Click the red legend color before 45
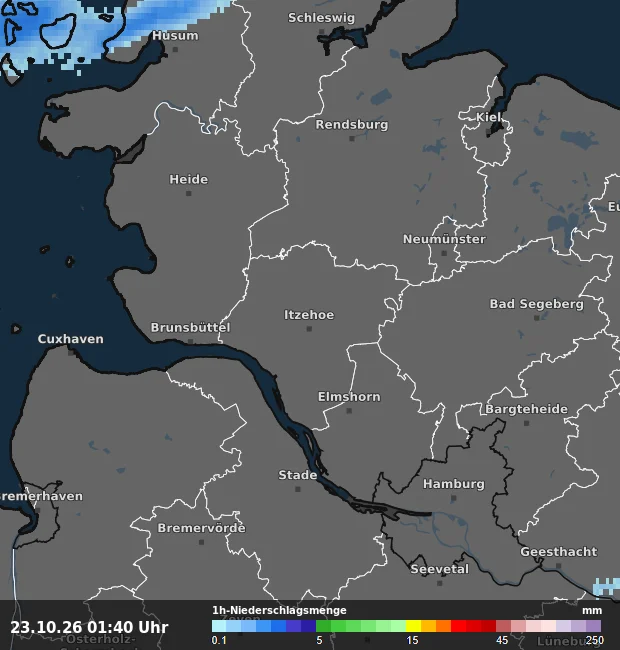This screenshot has width=620, height=650. (x=488, y=626)
